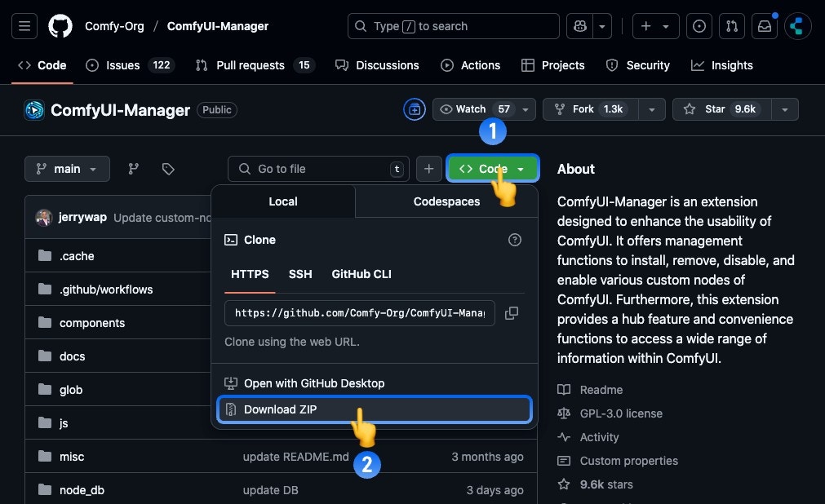825x504 pixels.
Task: Click the clone help question icon
Action: coord(515,240)
